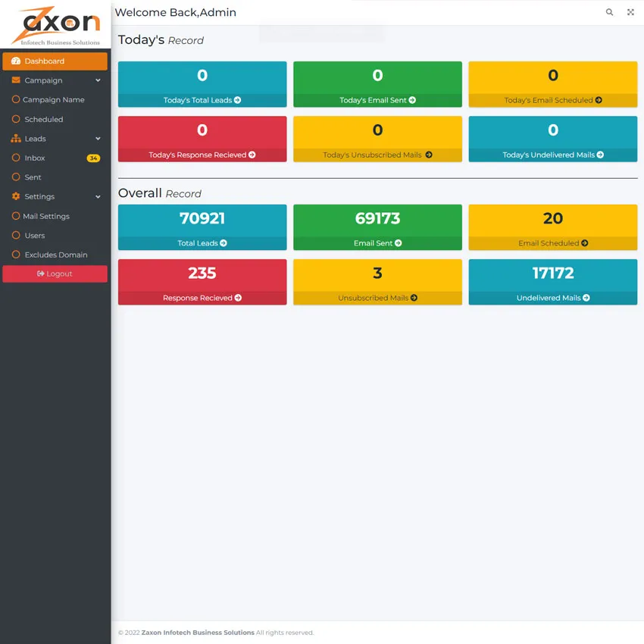The width and height of the screenshot is (644, 644).
Task: Click the 70921 total leads number
Action: coord(202,218)
